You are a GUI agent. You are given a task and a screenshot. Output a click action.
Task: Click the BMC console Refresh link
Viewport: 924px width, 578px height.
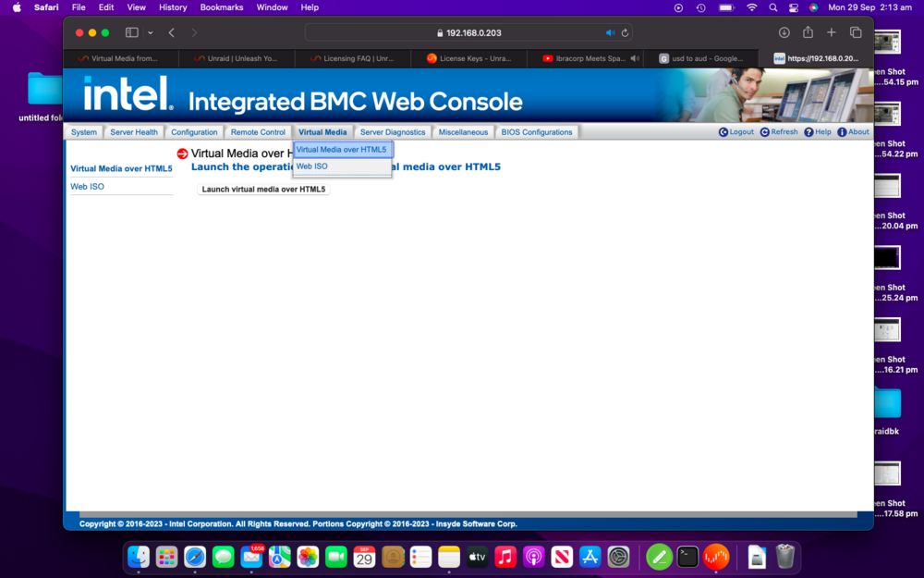778,132
